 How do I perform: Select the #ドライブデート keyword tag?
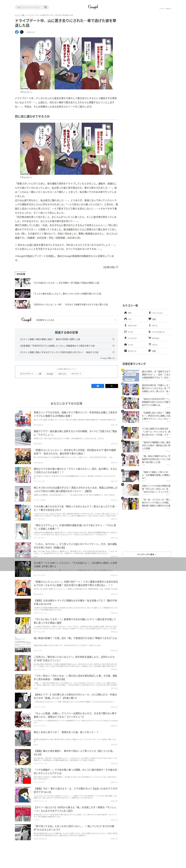[x=27, y=374]
